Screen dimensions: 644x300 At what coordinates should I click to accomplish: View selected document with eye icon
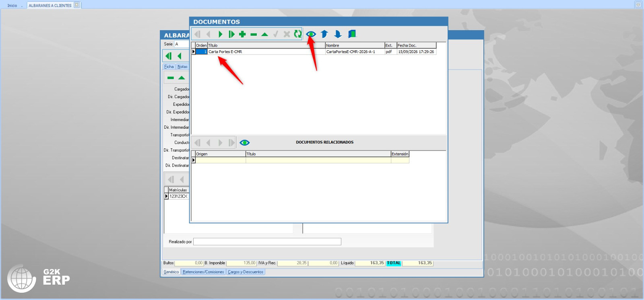[311, 34]
